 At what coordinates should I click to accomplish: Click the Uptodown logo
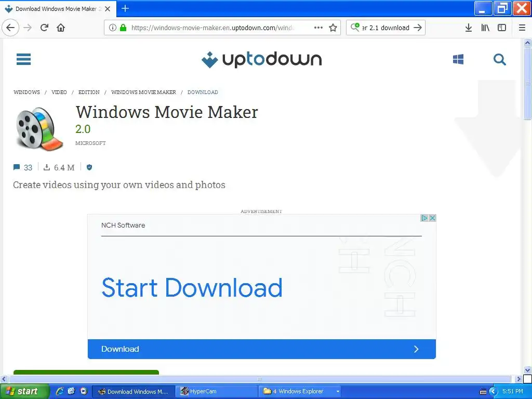click(x=261, y=59)
